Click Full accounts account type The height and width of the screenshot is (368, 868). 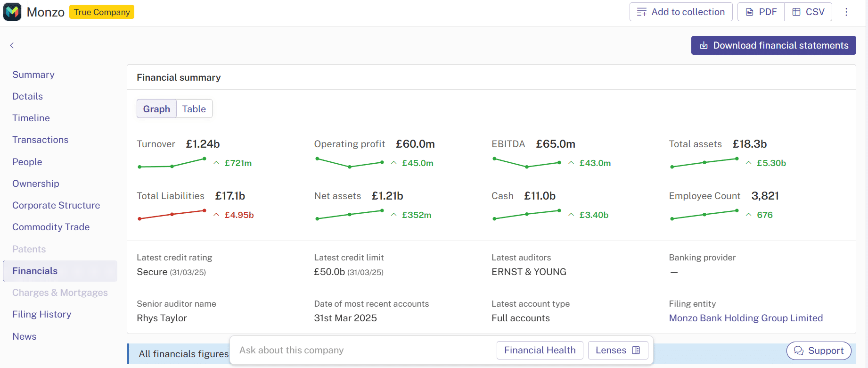click(521, 318)
